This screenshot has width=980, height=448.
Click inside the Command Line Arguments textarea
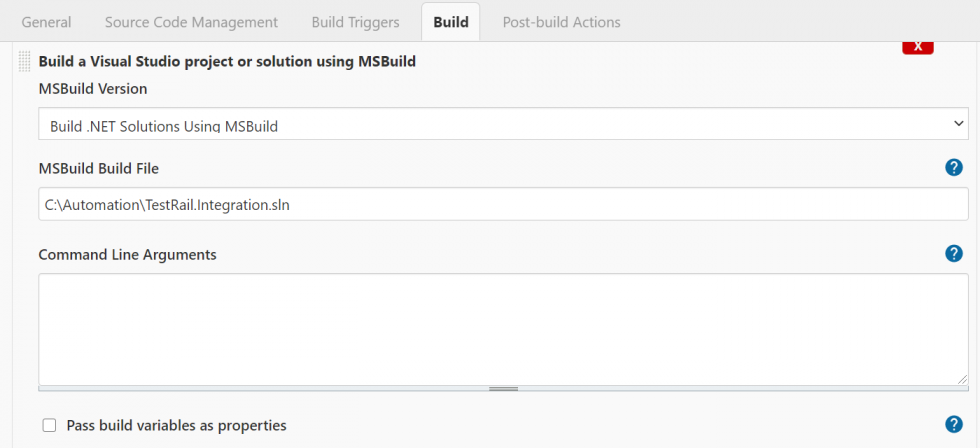502,328
